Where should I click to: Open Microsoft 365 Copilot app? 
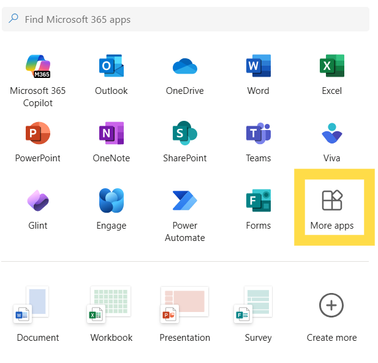38,66
